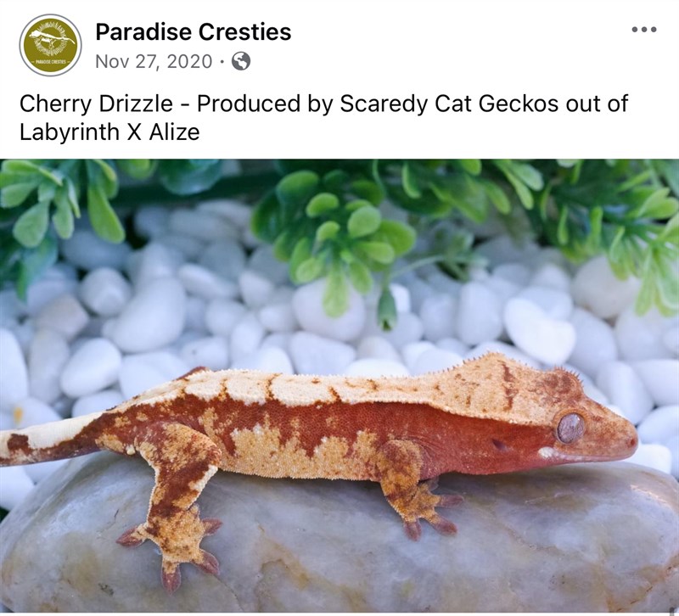Viewport: 679px width, 616px height.
Task: Click the globe public audience icon
Action: coord(241,61)
